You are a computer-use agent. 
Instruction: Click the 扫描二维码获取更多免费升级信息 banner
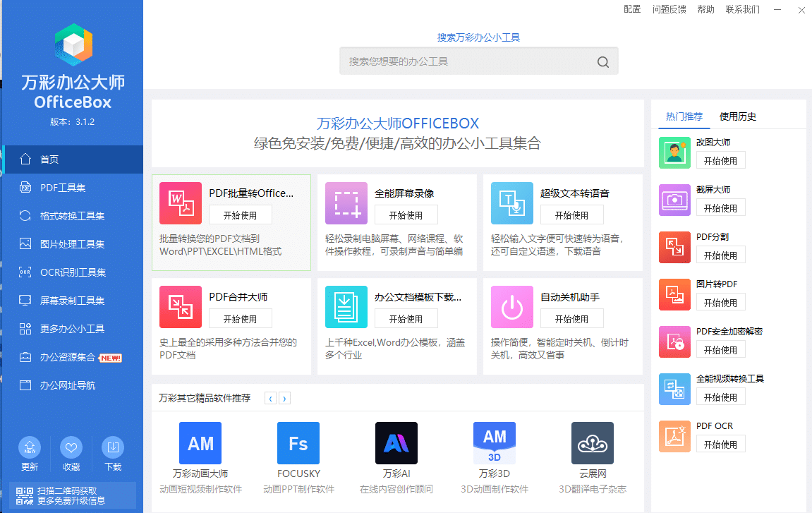[73, 496]
